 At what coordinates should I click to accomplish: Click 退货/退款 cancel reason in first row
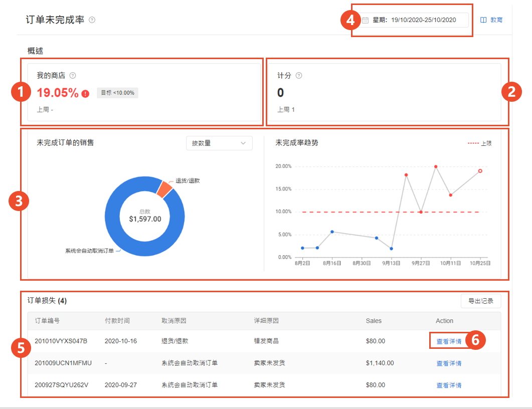coord(174,341)
